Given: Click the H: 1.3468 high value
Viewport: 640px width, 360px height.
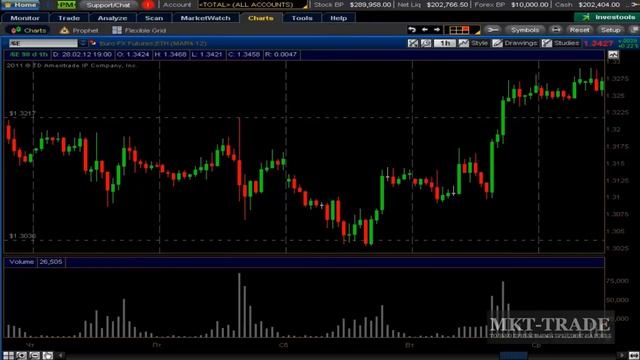Looking at the screenshot, I should coord(170,54).
